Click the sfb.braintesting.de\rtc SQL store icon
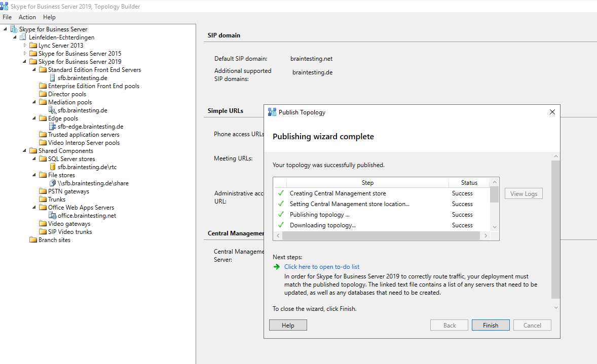 53,167
